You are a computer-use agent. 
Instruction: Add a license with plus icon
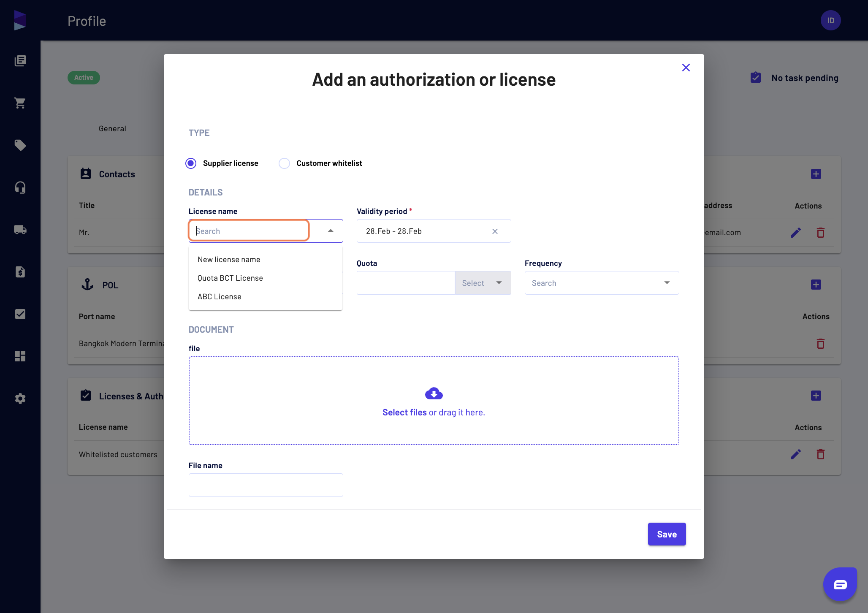pyautogui.click(x=816, y=396)
